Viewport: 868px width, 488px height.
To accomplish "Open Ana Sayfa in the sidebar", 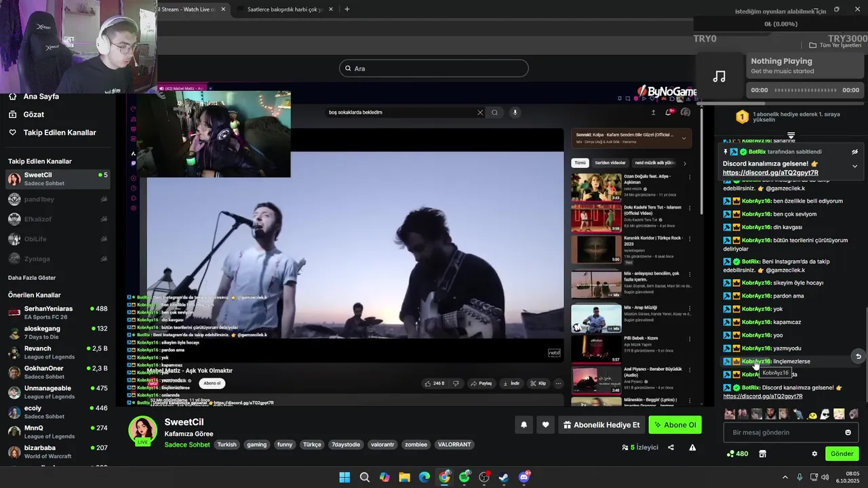I will coord(41,96).
